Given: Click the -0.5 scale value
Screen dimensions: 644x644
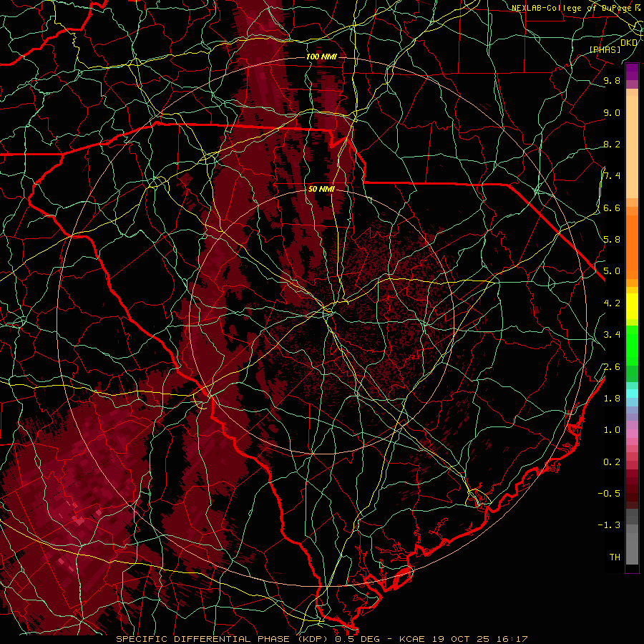Looking at the screenshot, I should coord(609,494).
